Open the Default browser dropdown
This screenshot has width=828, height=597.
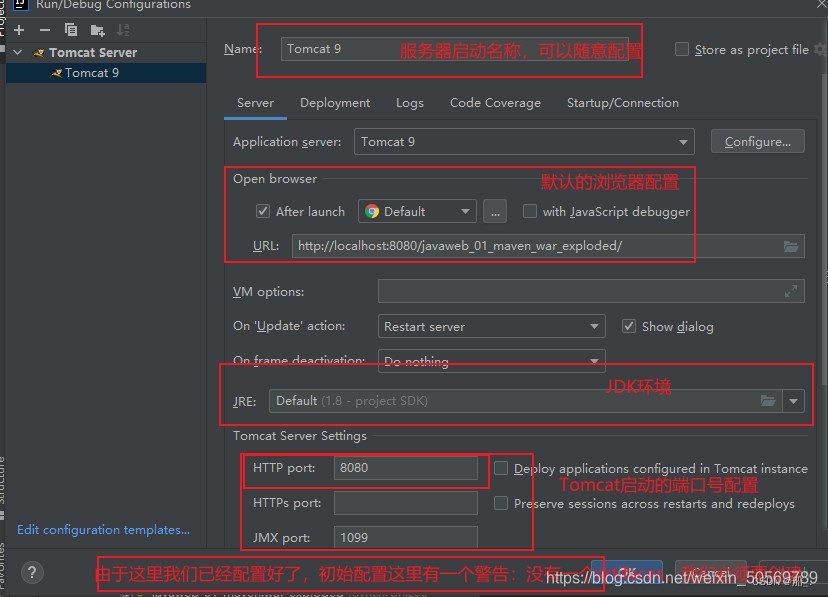pos(417,212)
